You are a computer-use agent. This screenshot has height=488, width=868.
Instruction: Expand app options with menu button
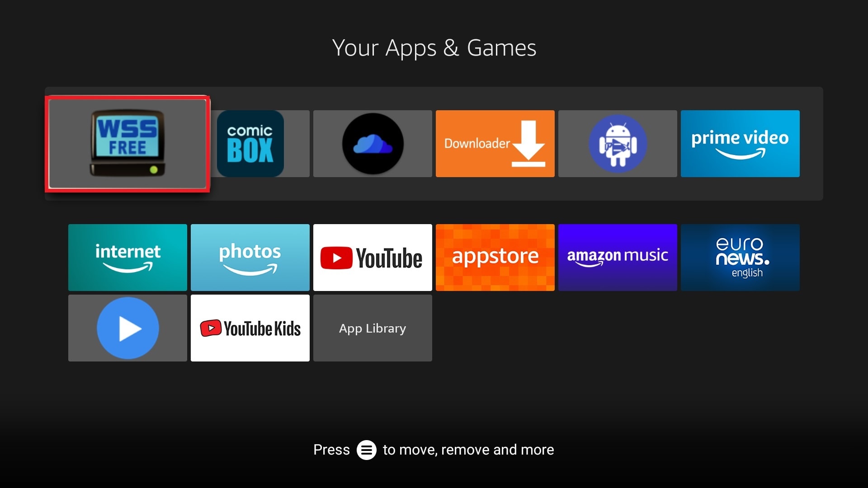tap(365, 449)
